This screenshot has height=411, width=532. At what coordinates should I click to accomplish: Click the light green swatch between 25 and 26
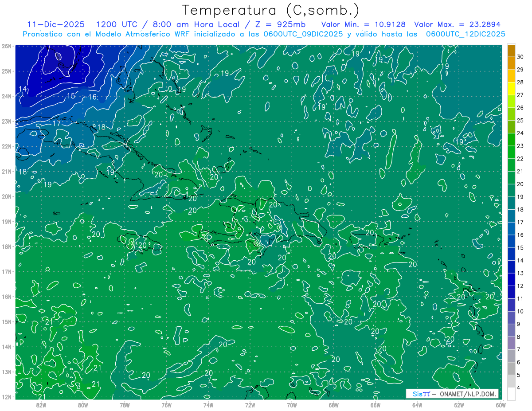[511, 114]
